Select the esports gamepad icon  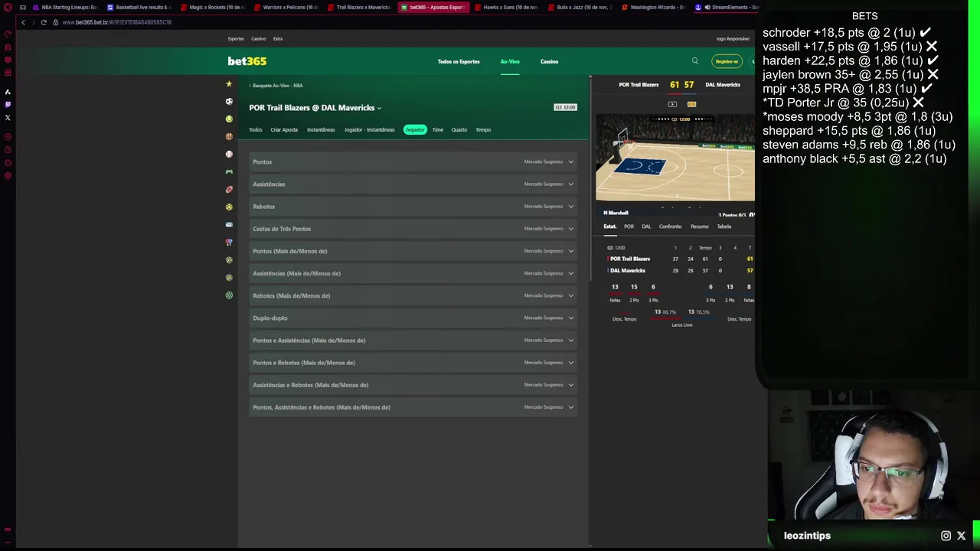229,171
